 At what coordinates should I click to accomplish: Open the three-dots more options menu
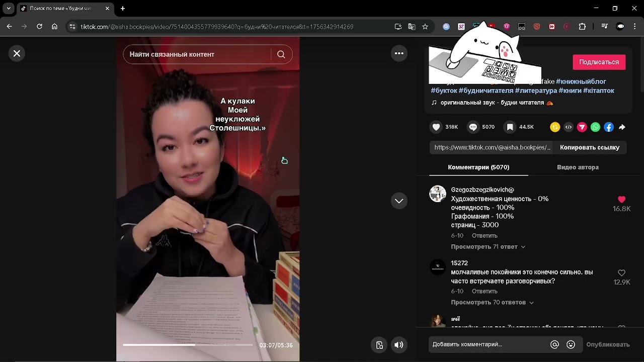coord(399,53)
